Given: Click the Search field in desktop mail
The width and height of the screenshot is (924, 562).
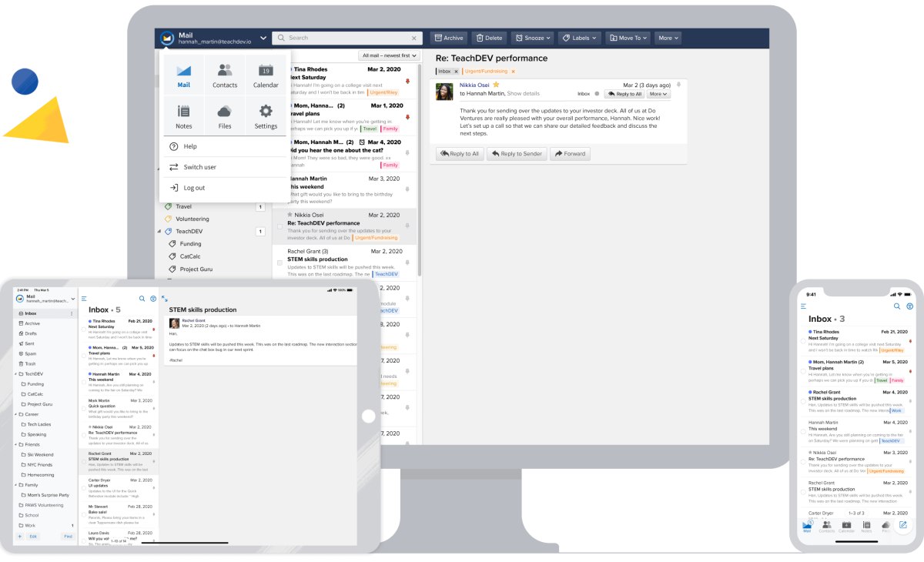Looking at the screenshot, I should 346,38.
